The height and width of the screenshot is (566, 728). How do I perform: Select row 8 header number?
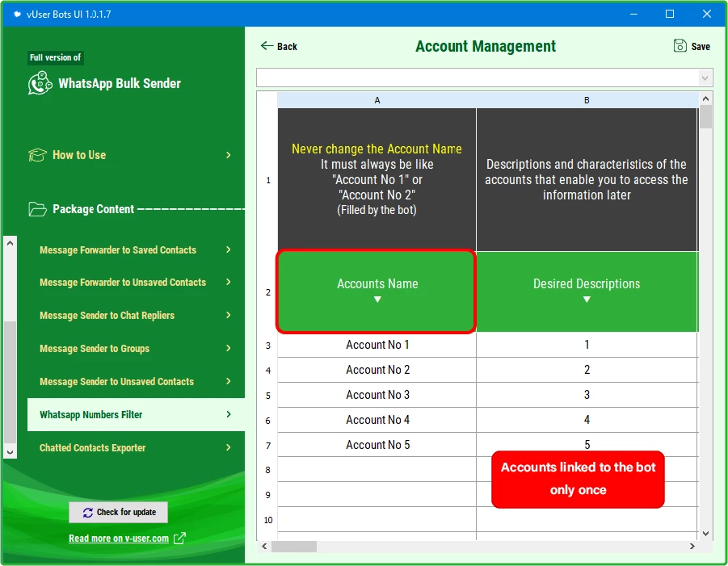click(x=268, y=470)
